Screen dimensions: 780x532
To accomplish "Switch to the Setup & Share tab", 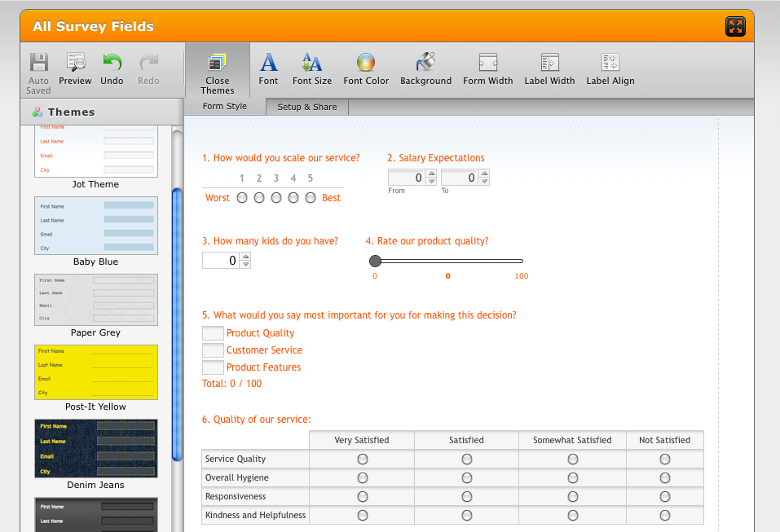I will [x=306, y=107].
